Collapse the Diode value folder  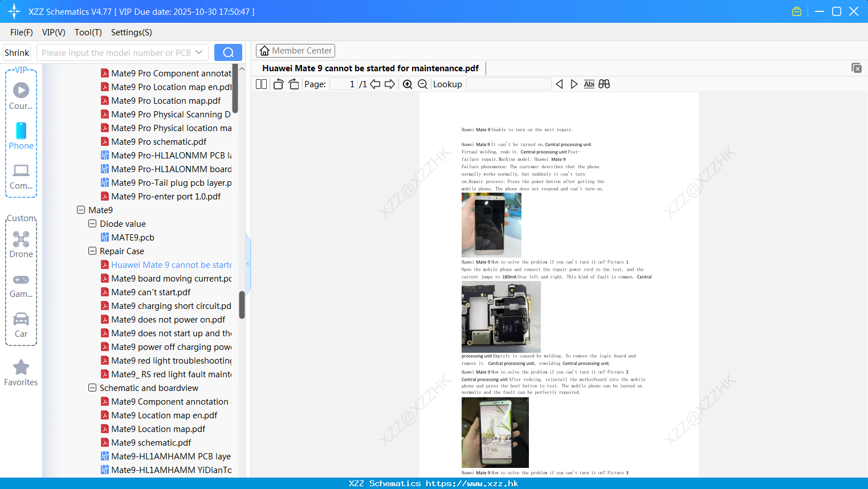92,223
